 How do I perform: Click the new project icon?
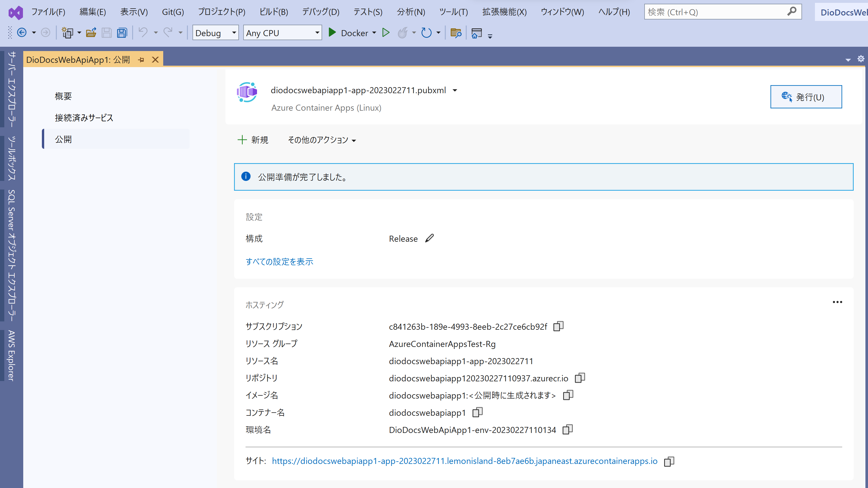67,33
